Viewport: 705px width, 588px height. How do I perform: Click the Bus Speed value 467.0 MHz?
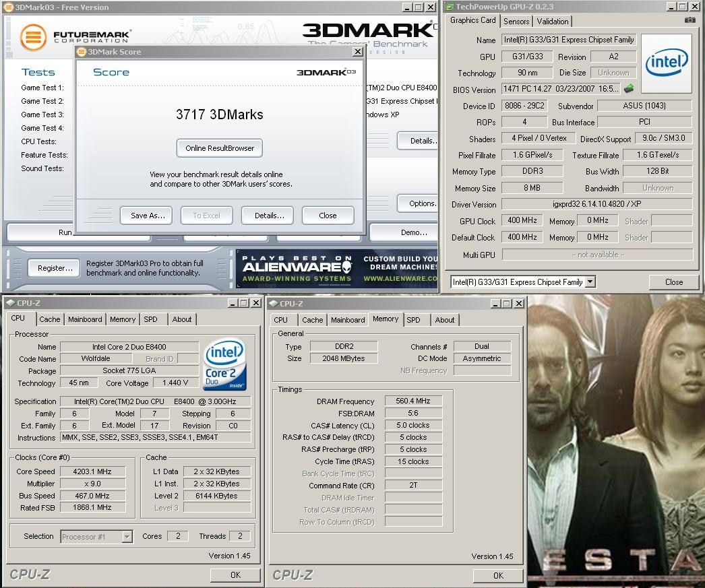pos(92,496)
